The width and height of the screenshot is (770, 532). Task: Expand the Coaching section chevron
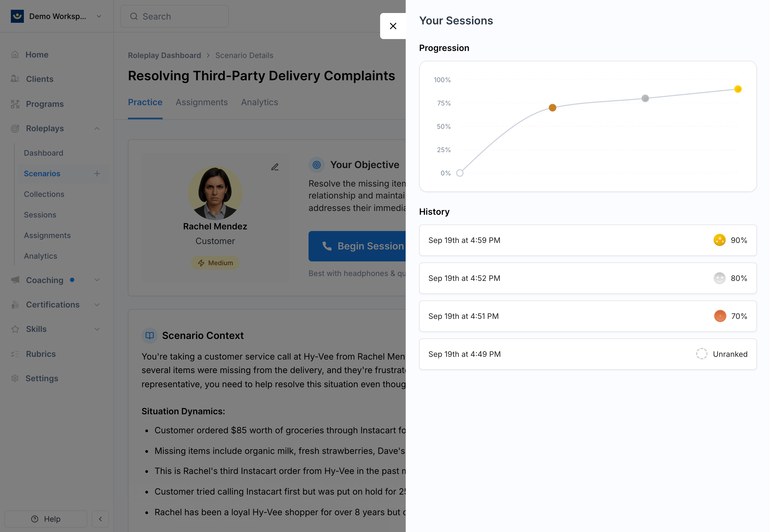(x=97, y=280)
